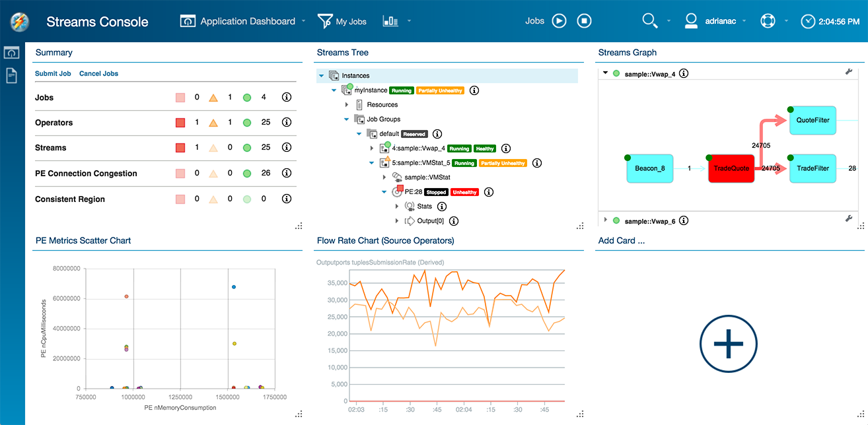868x425 pixels.
Task: Click the stop icon next to Jobs
Action: (x=584, y=21)
